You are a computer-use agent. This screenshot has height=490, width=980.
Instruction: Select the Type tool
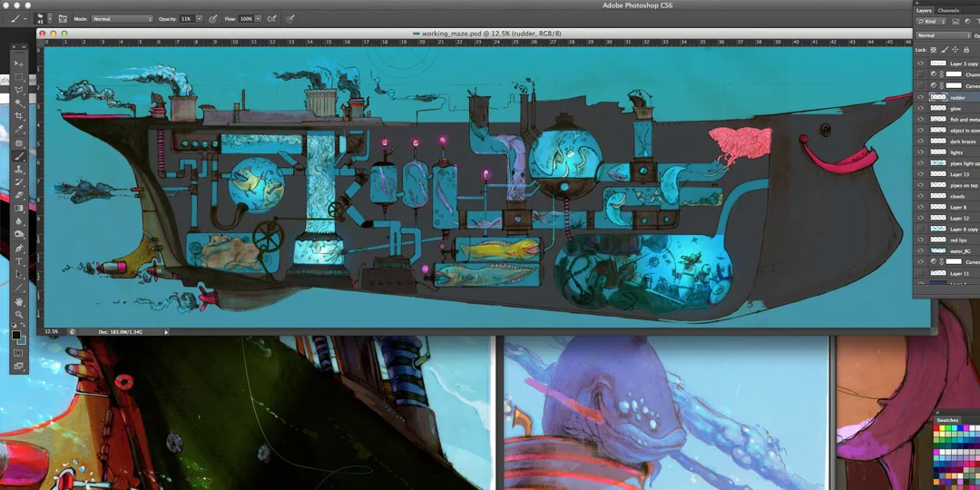19,261
